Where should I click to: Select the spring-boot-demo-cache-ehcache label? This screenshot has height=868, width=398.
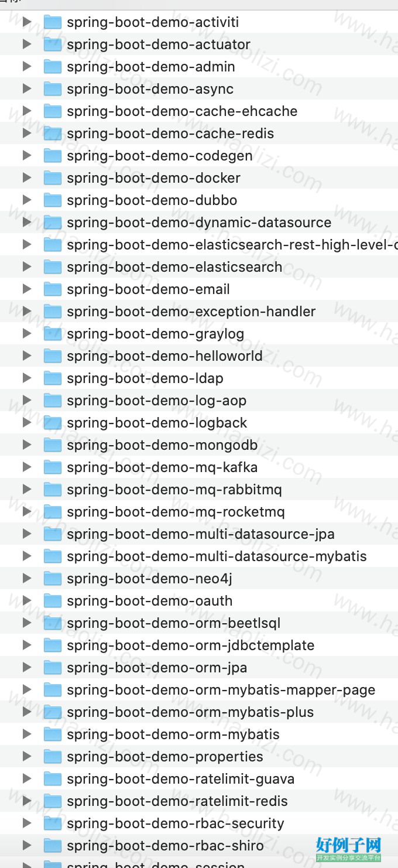182,111
